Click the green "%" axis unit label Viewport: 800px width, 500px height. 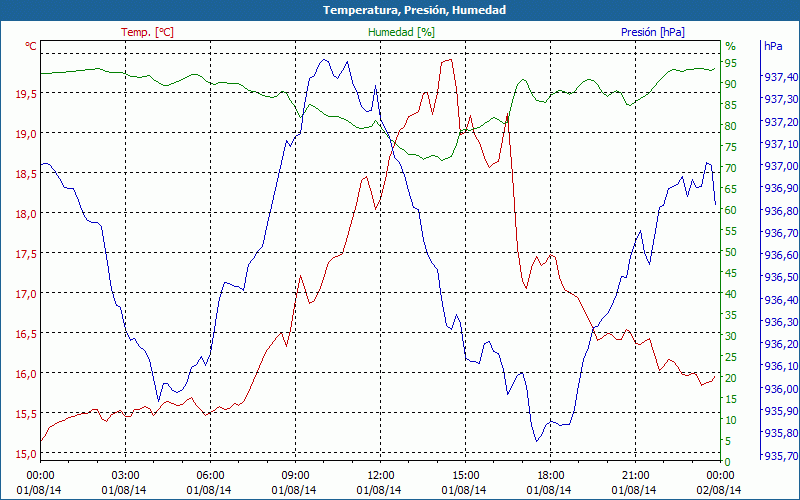731,46
